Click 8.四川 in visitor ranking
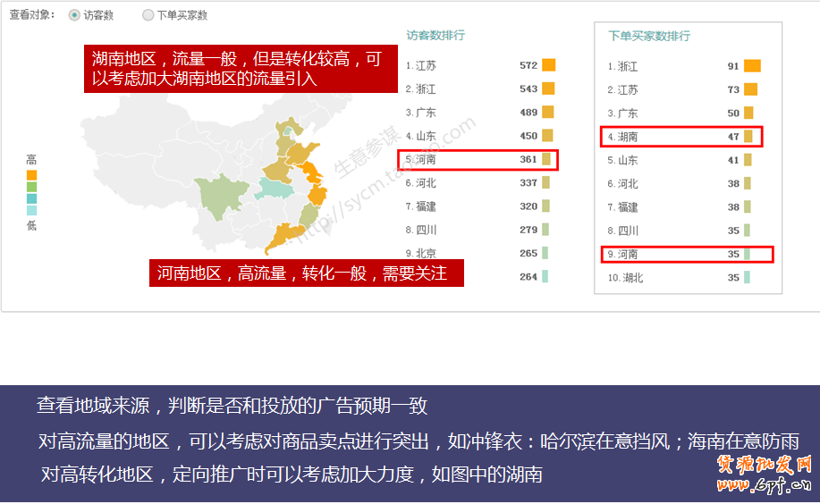Screen dimensions: 820x504 [420, 230]
